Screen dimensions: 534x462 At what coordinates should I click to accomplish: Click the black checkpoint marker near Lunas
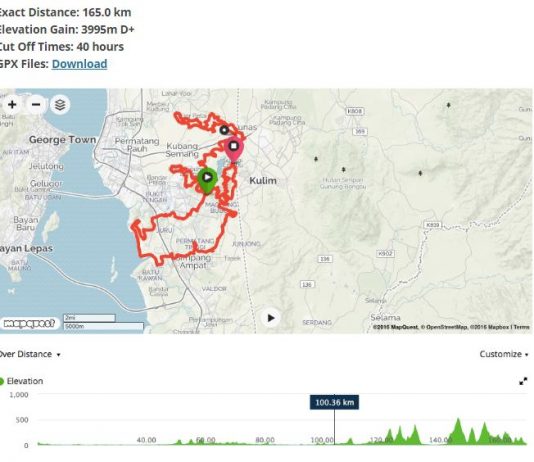pyautogui.click(x=224, y=130)
